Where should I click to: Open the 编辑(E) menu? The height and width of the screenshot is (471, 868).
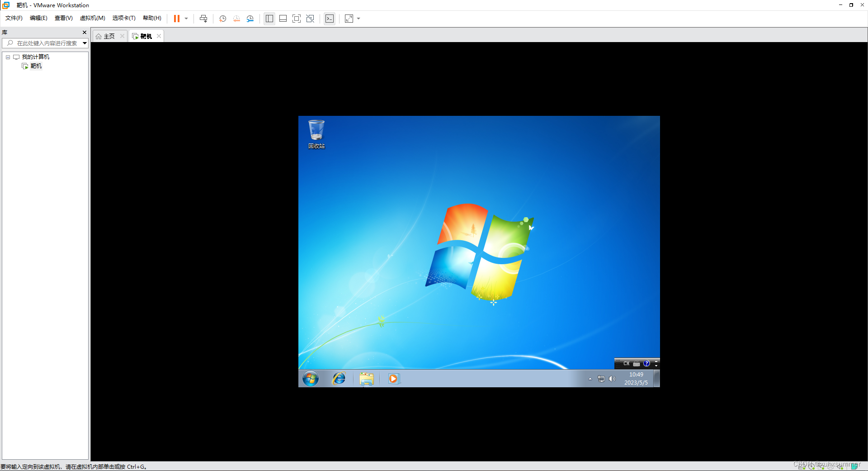38,18
